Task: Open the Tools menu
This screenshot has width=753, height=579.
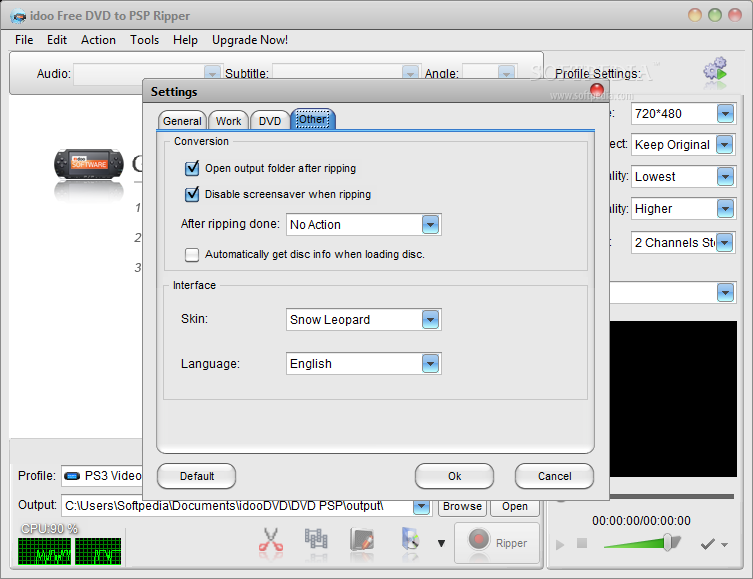Action: tap(145, 40)
